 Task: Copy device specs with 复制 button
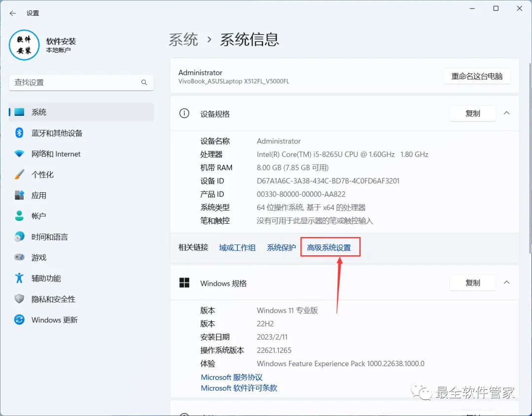pos(472,113)
